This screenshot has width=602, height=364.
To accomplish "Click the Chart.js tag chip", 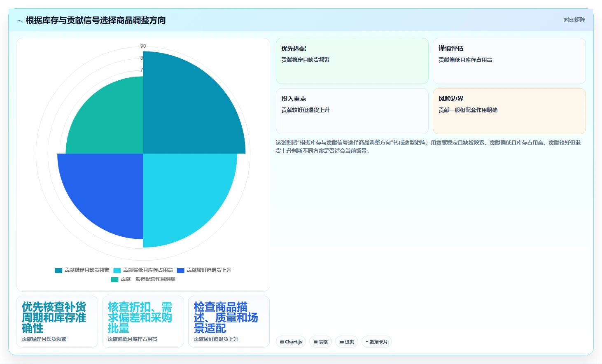I will click(291, 342).
